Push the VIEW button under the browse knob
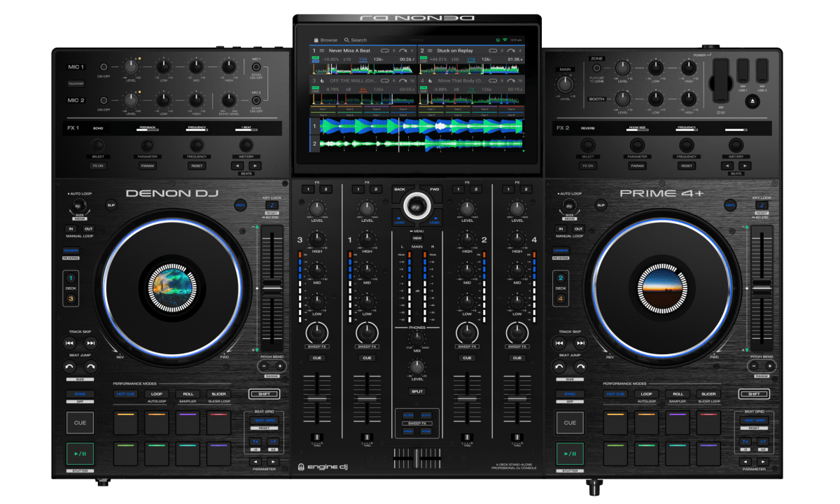Image resolution: width=840 pixels, height=504 pixels. (416, 239)
